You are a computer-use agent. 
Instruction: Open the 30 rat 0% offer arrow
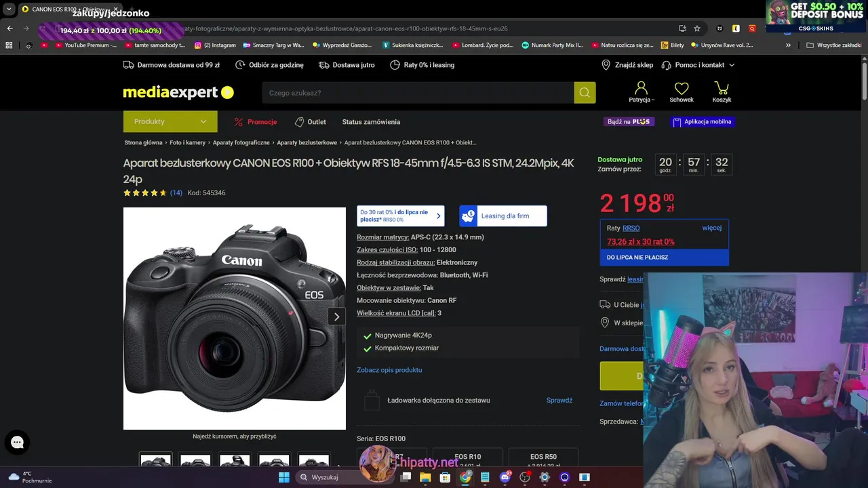point(438,216)
